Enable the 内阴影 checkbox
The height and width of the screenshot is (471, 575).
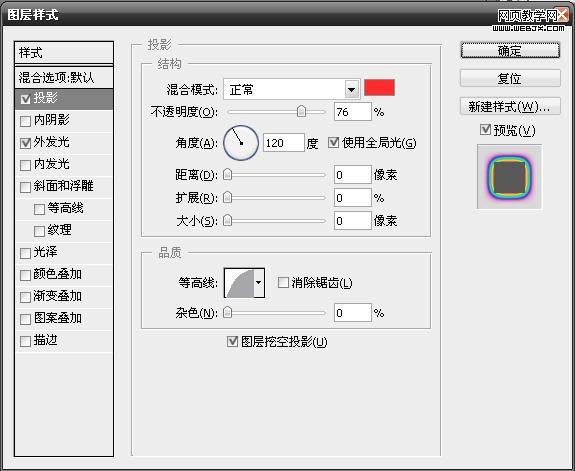point(25,121)
